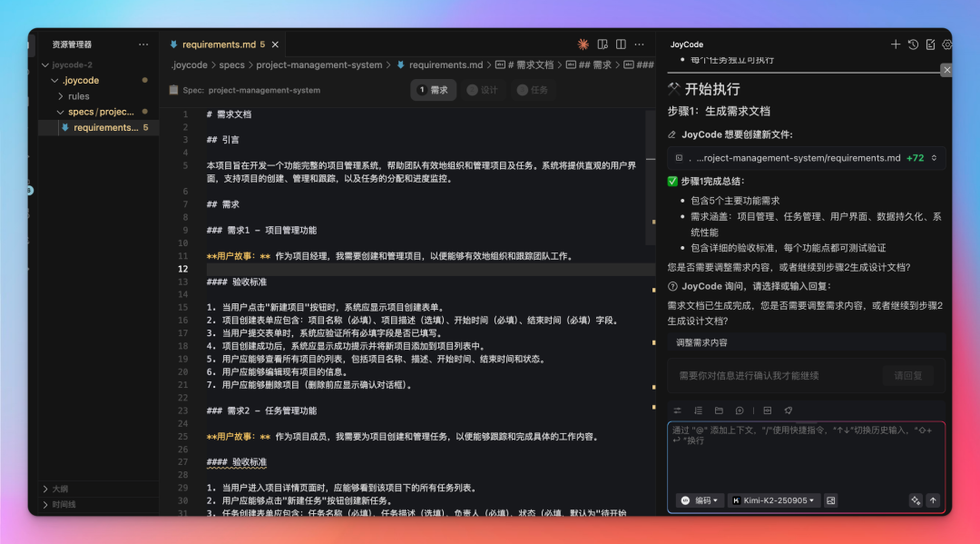Viewport: 980px width, 544px height.
Task: Open the Kimi-K2-250905 model dropdown
Action: click(x=774, y=500)
